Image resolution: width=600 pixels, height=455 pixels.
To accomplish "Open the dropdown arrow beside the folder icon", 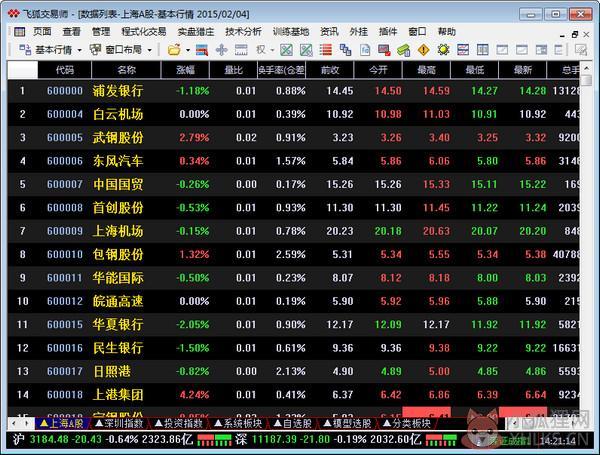I will coord(188,50).
